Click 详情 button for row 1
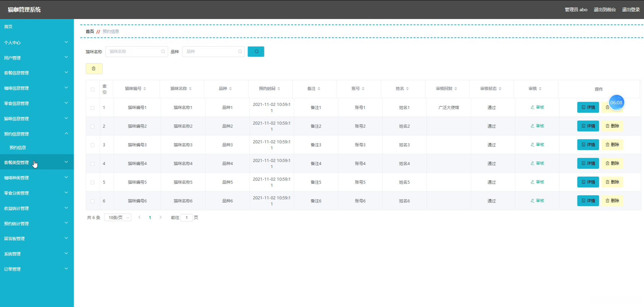The width and height of the screenshot is (644, 307). click(588, 107)
